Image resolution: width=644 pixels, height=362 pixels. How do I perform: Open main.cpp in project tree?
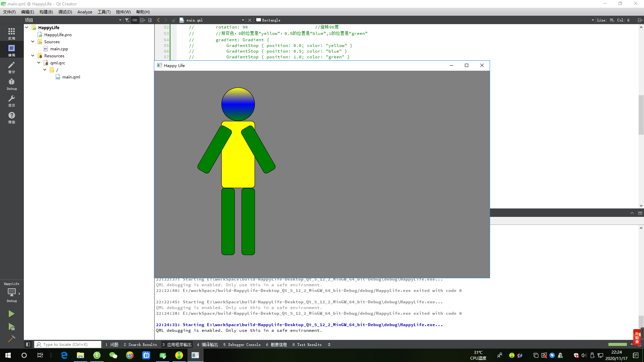point(59,49)
